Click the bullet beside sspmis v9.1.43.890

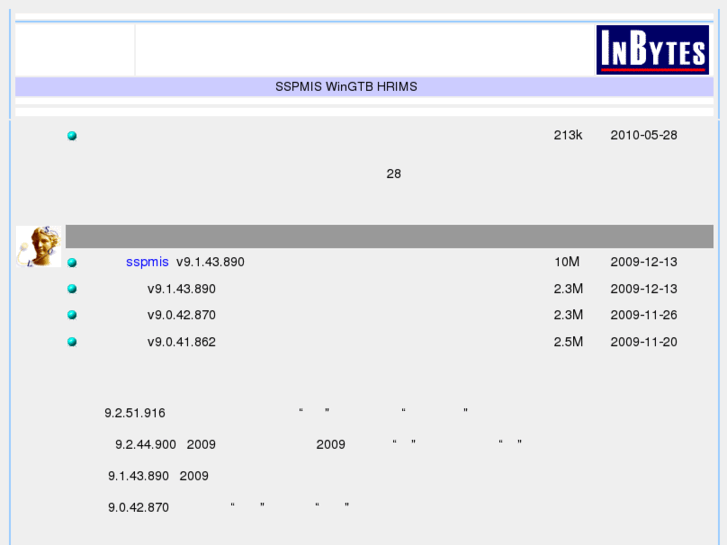[72, 263]
